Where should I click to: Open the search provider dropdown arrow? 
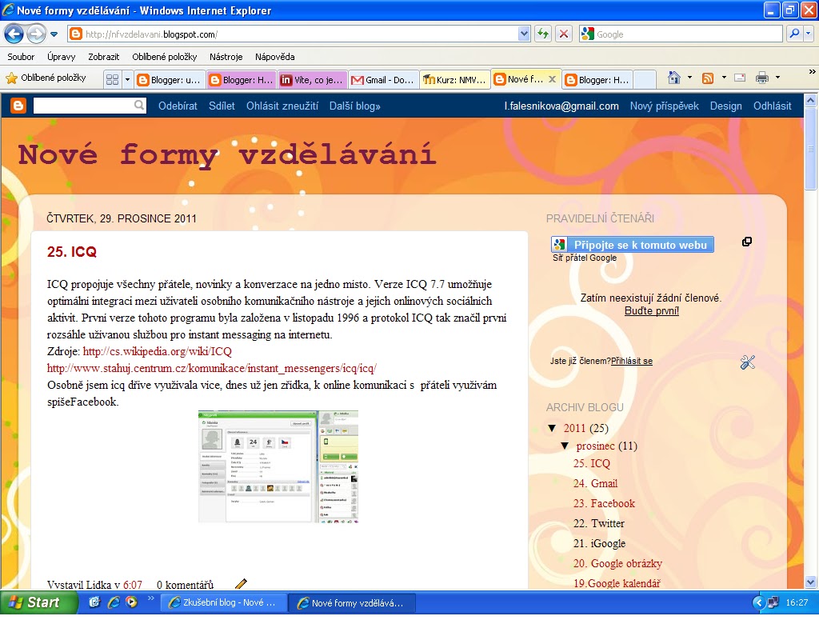pyautogui.click(x=808, y=34)
